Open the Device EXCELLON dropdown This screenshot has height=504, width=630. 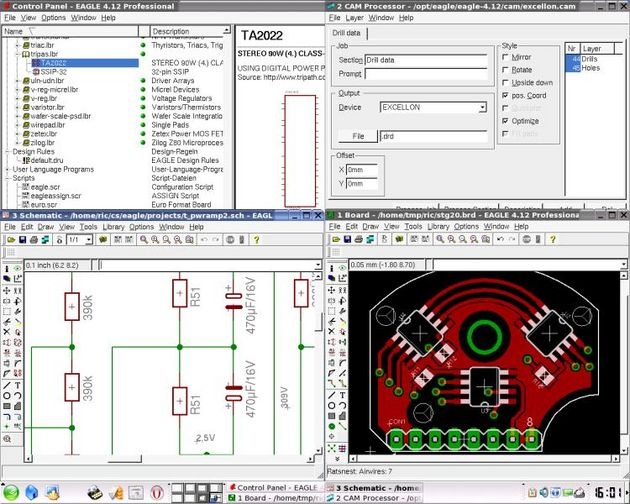(x=481, y=107)
